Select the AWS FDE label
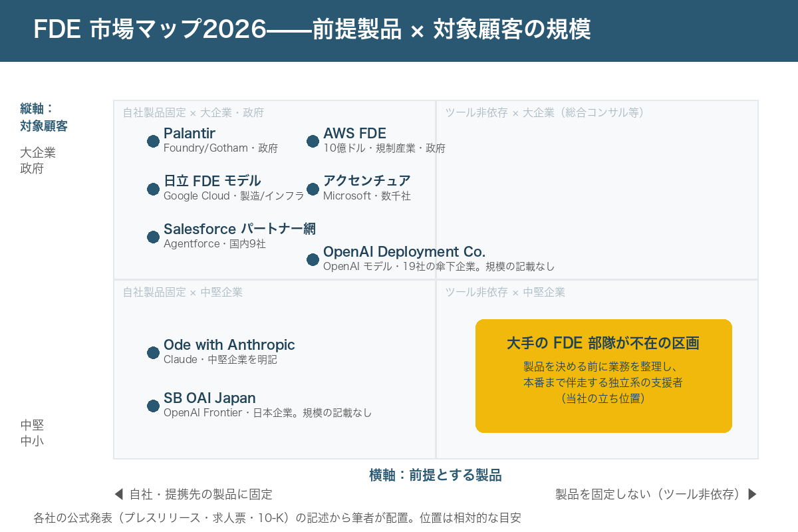The height and width of the screenshot is (532, 798). pos(354,133)
